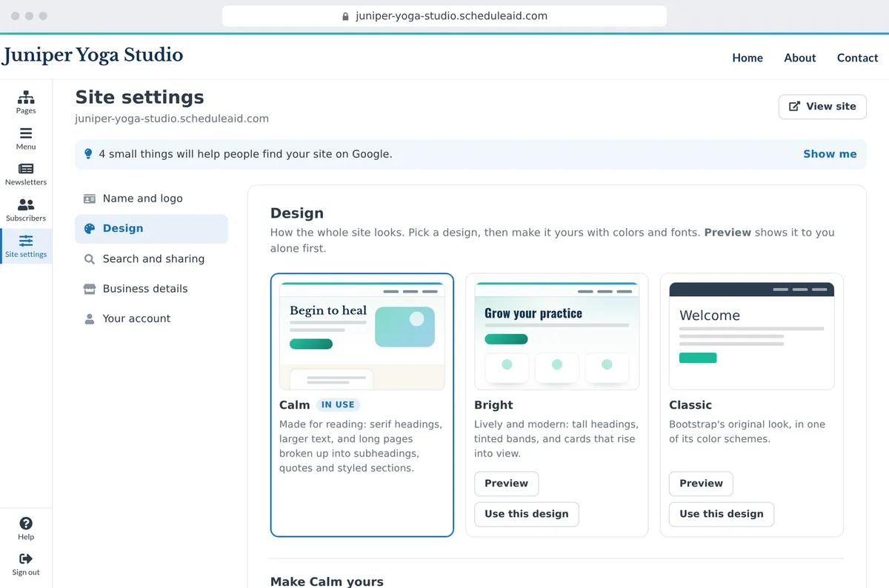Screen dimensions: 889x588
Task: Click the IN USE badge on Calm
Action: click(x=338, y=405)
